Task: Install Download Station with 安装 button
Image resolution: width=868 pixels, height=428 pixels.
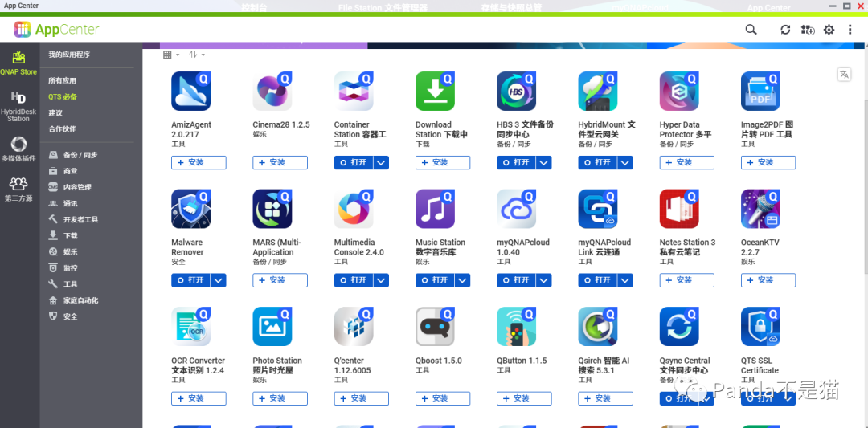Action: (x=443, y=162)
